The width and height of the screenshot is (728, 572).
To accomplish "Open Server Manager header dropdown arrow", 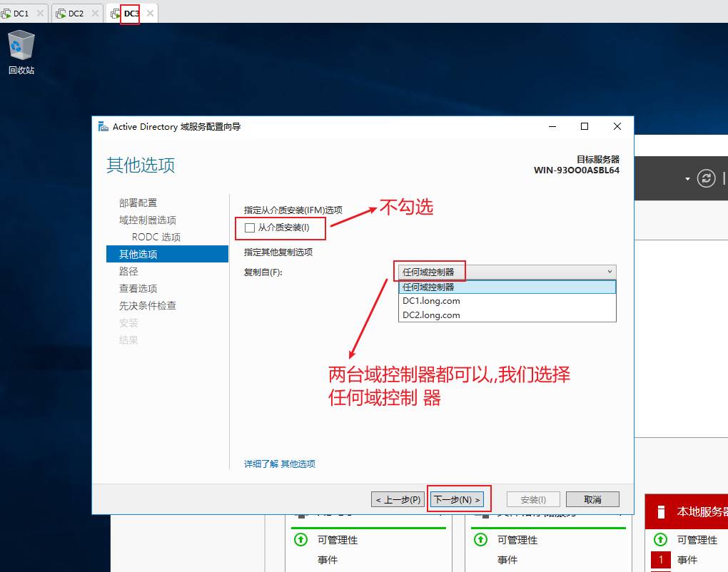I will [x=687, y=179].
